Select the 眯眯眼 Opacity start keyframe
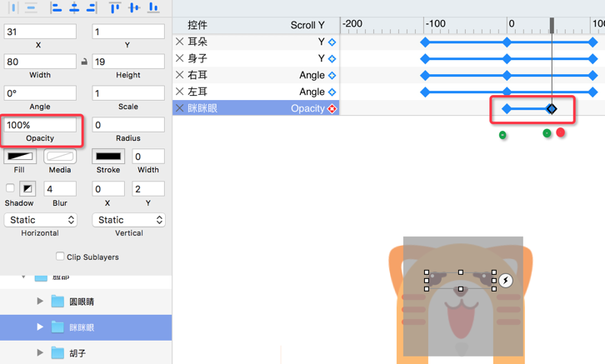This screenshot has height=364, width=605. [x=507, y=109]
